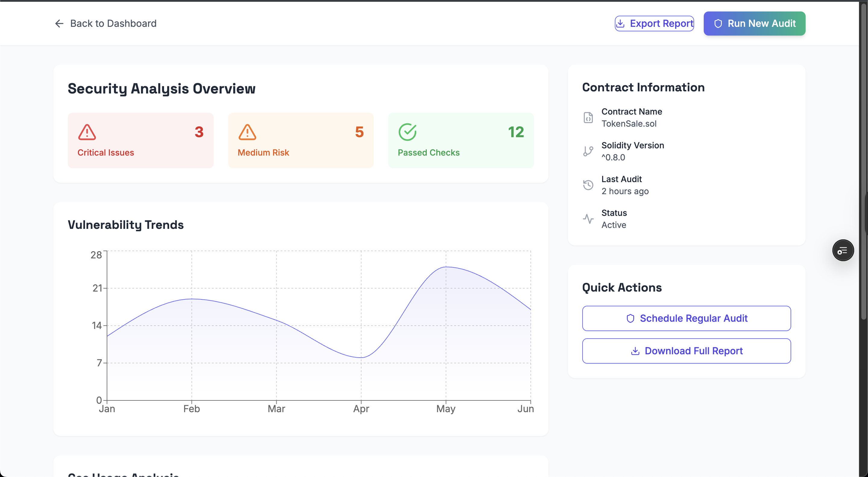Click the Contract Name file code icon

pos(588,118)
